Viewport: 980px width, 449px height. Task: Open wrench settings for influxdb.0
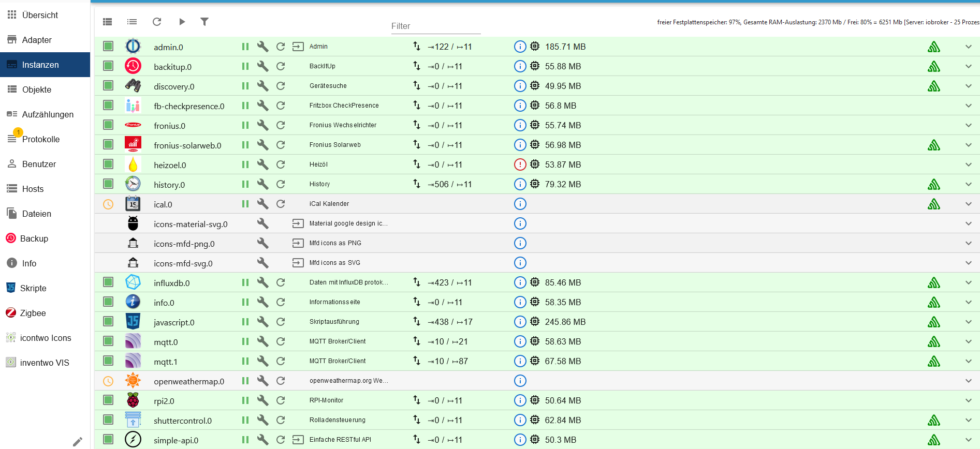click(263, 282)
